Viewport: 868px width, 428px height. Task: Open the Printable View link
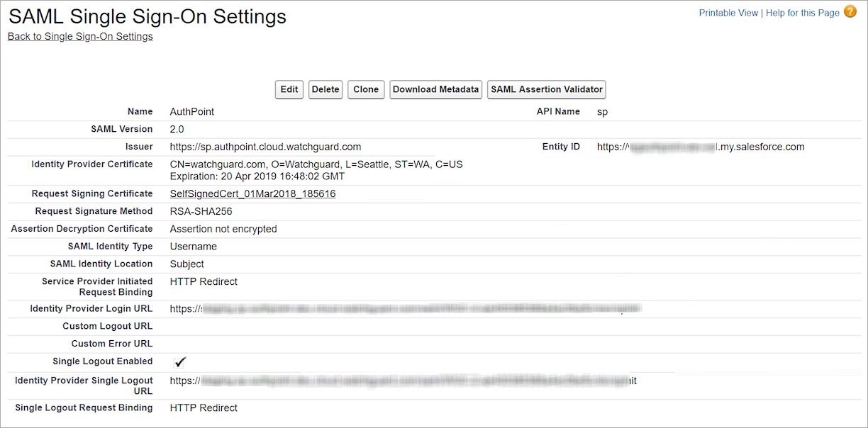tap(728, 13)
